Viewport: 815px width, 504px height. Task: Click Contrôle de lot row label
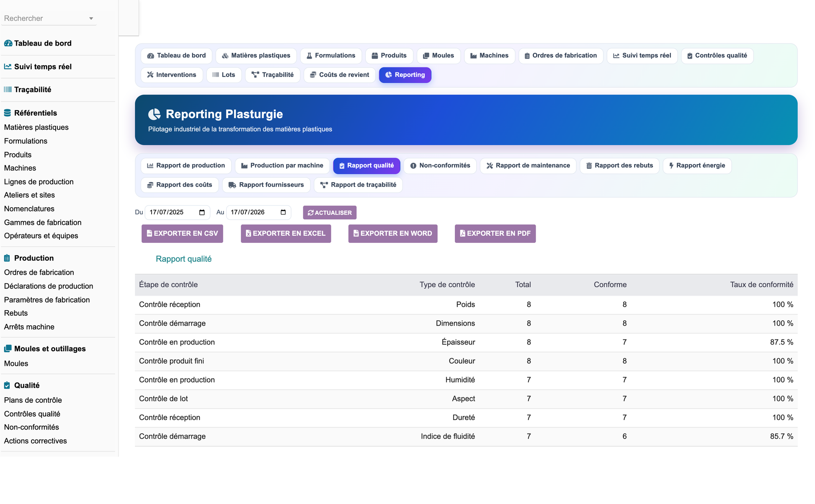click(x=163, y=399)
